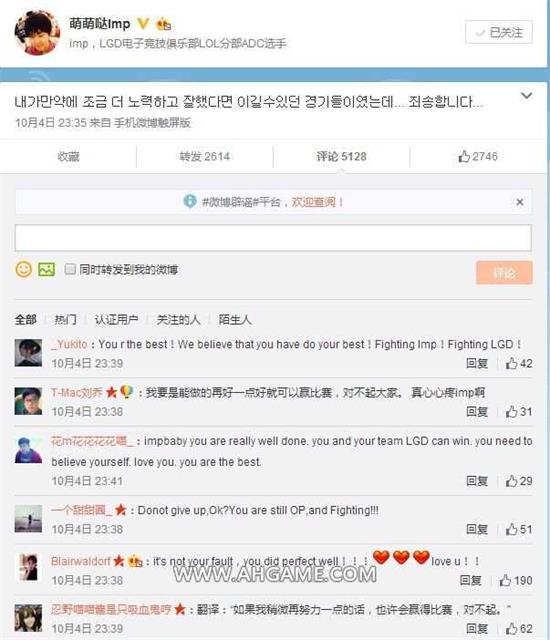
Task: Like Blairwaldorf's comment showing 190 likes
Action: (x=516, y=580)
